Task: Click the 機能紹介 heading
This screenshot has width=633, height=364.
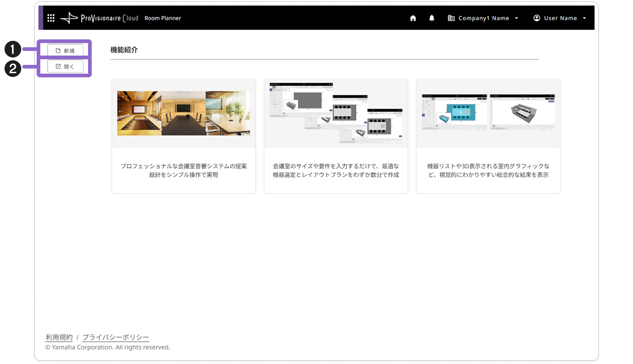Action: coord(124,50)
